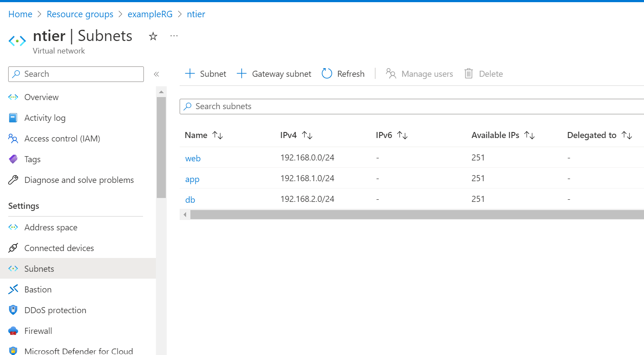This screenshot has width=644, height=355.
Task: Click the Tags icon in sidebar
Action: [13, 159]
